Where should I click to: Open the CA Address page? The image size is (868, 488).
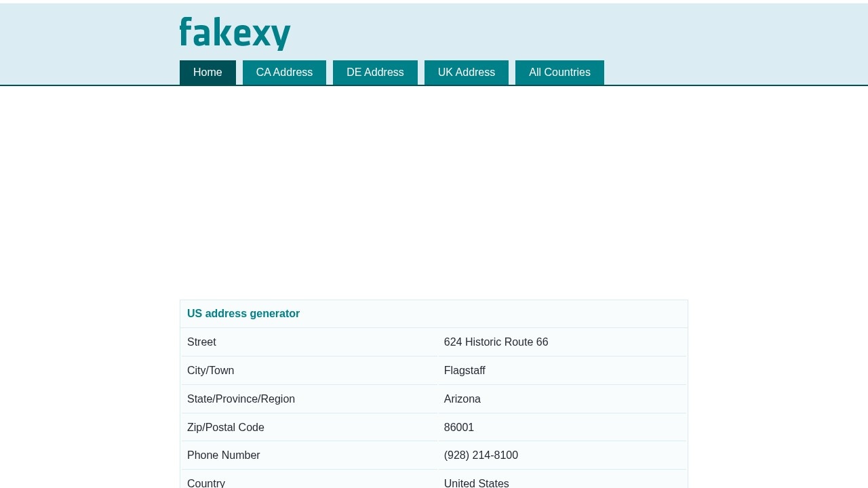coord(284,73)
